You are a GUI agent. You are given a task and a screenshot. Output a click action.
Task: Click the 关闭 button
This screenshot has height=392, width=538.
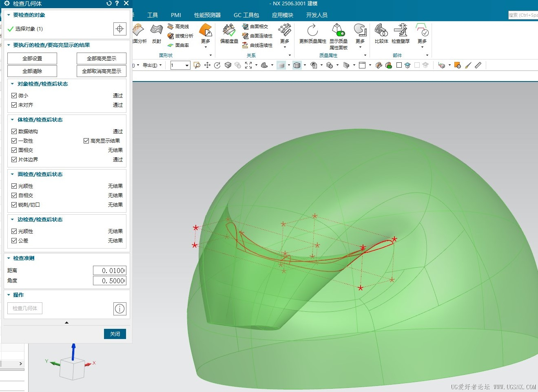[x=115, y=334]
